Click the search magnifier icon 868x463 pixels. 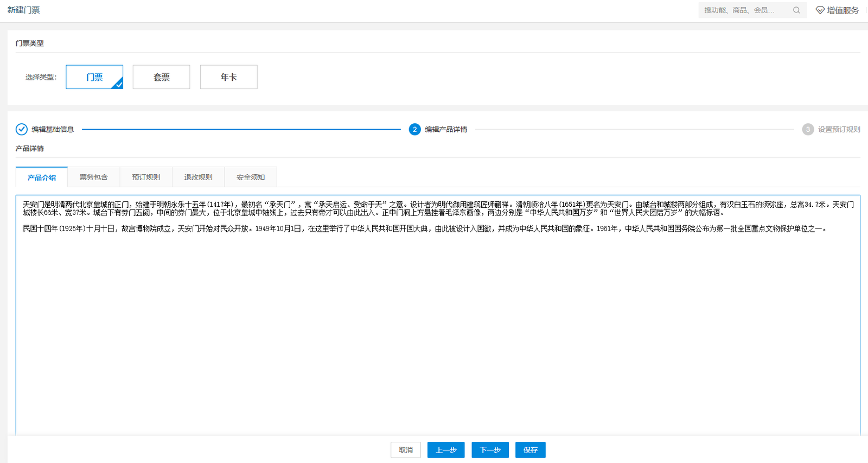pos(796,10)
